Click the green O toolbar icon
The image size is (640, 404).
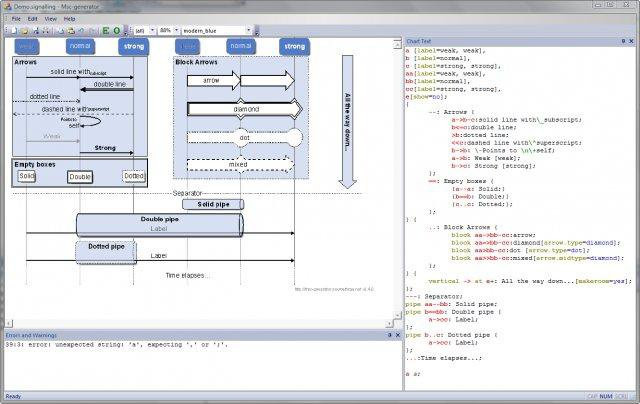(117, 31)
